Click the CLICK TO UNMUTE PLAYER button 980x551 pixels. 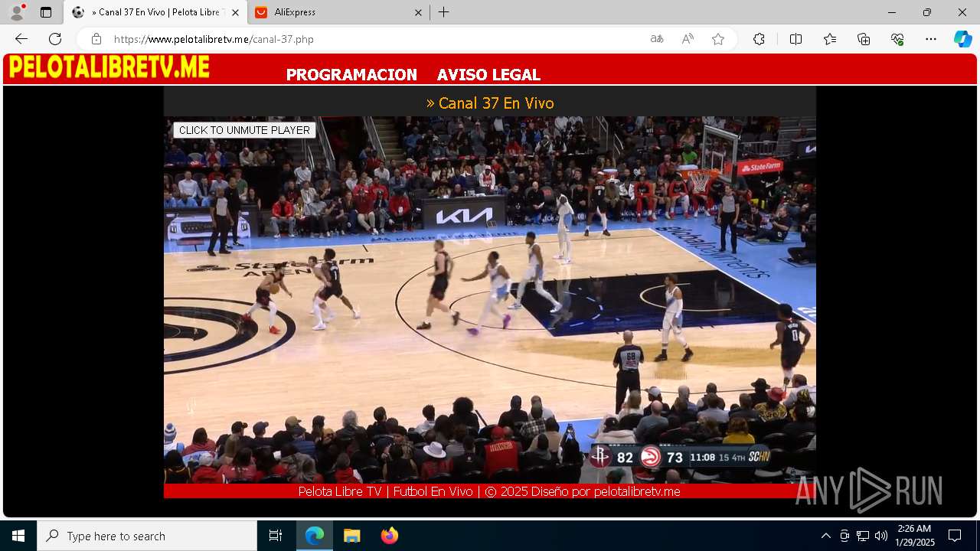tap(244, 130)
